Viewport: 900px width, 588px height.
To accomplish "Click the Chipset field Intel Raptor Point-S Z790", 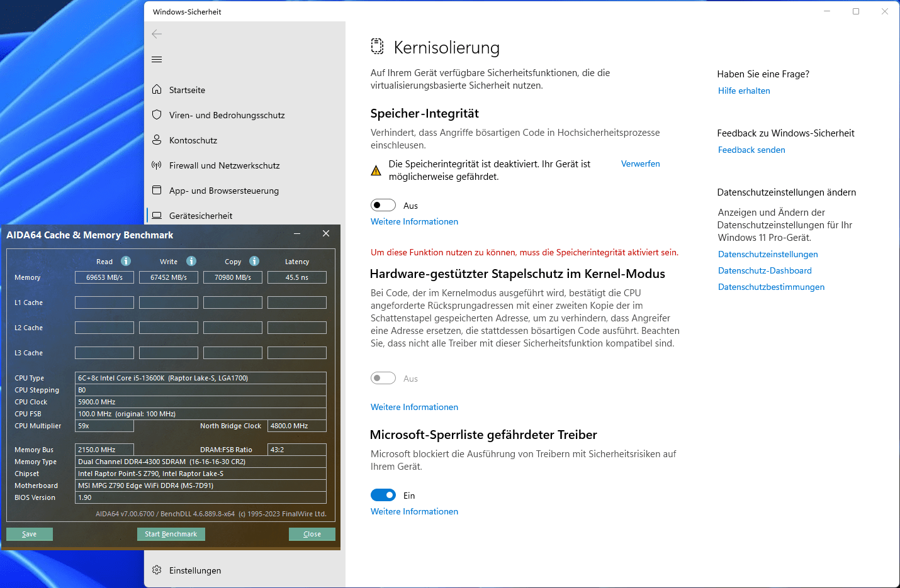I will pos(201,474).
